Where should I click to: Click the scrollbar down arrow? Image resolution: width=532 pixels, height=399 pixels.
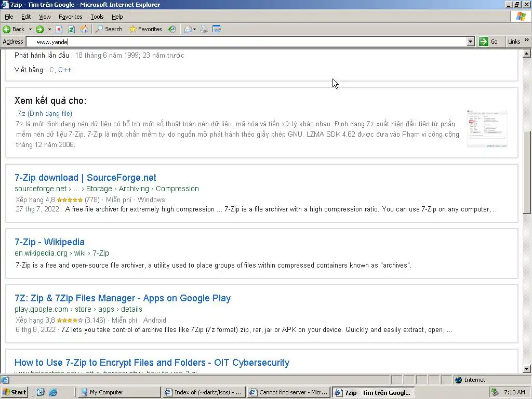point(527,369)
